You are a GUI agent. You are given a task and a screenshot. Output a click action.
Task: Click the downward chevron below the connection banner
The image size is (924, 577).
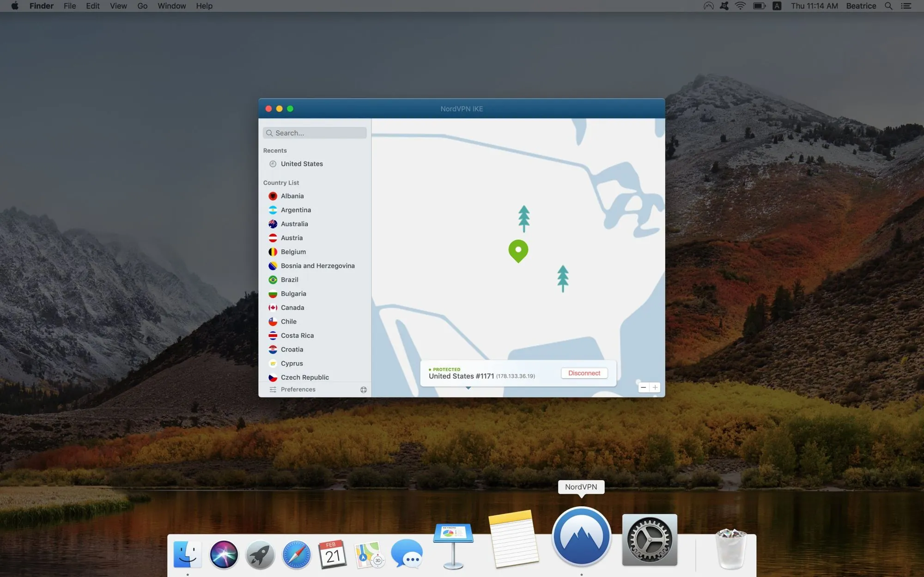[x=468, y=388]
